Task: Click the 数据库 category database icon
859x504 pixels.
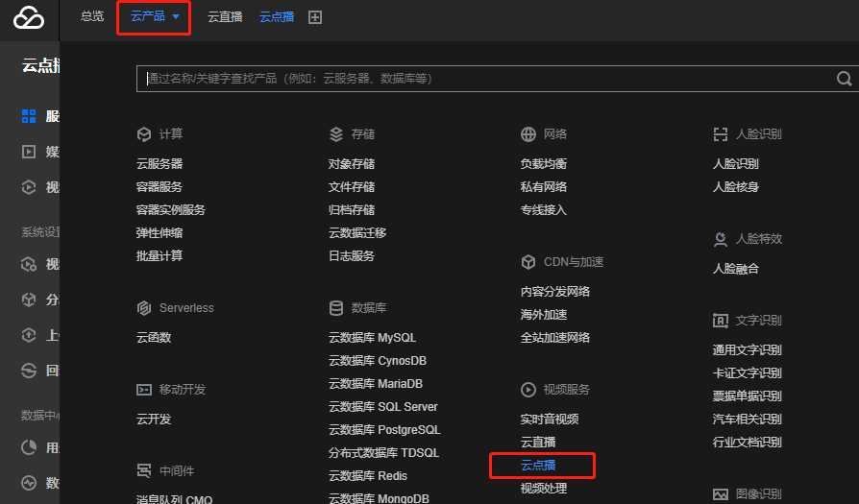Action: tap(336, 308)
